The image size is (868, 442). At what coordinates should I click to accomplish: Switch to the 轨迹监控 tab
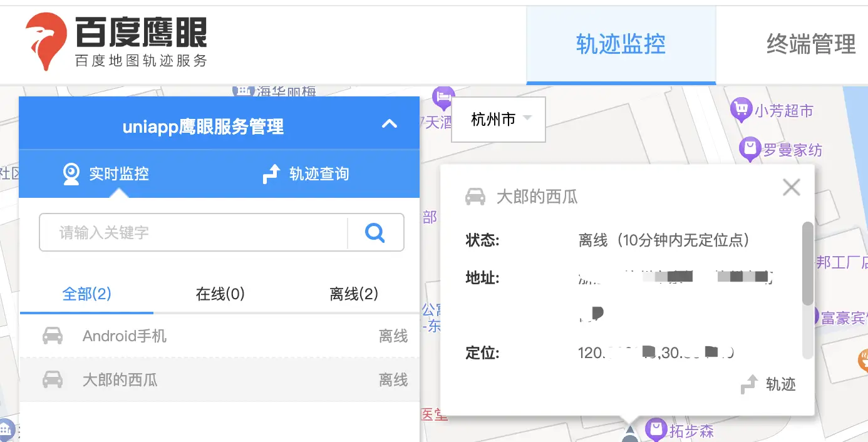tap(621, 44)
